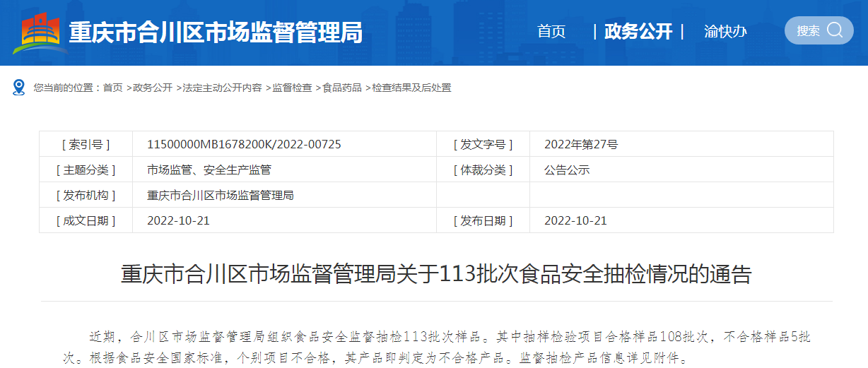Click the [ 索引号 ] label
This screenshot has height=368, width=868.
tap(86, 144)
